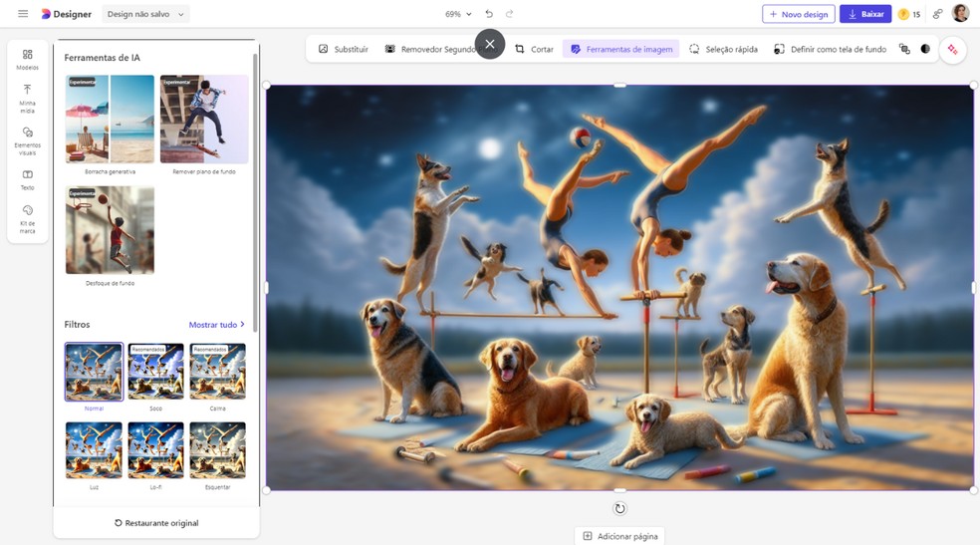
Task: Click the sparkle AI button in toolbar
Action: 952,50
